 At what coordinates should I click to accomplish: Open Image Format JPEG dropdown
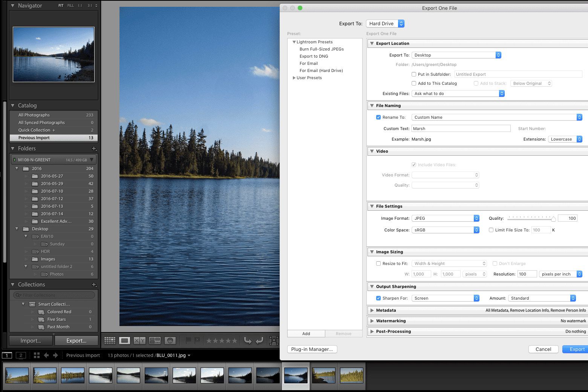tap(446, 218)
